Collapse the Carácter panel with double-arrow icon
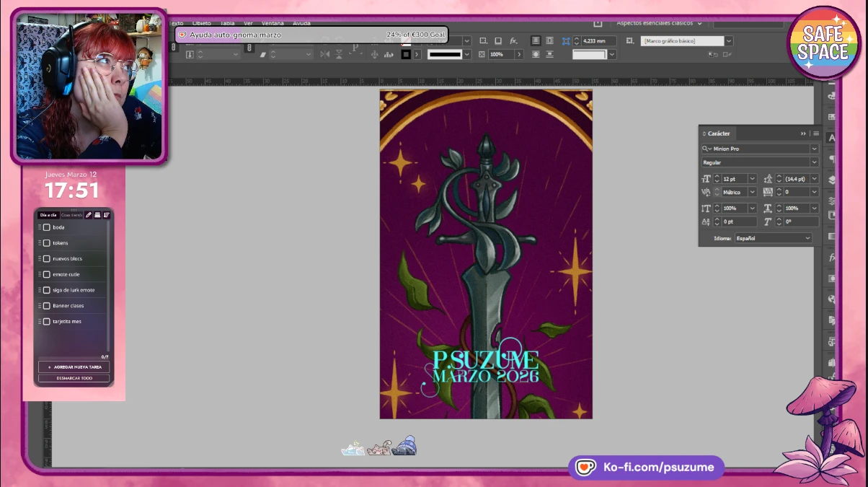This screenshot has width=868, height=487. click(x=803, y=133)
